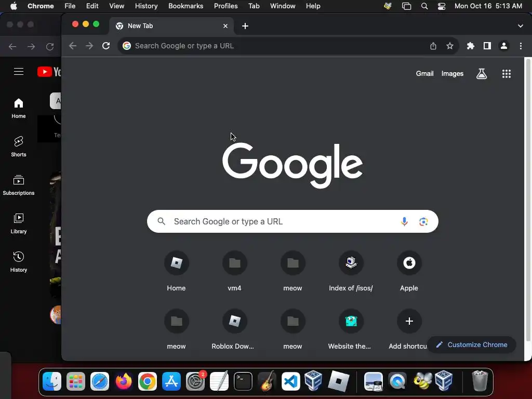Open Terminal from the Dock
Screen dimensions: 532x399
[x=243, y=381]
